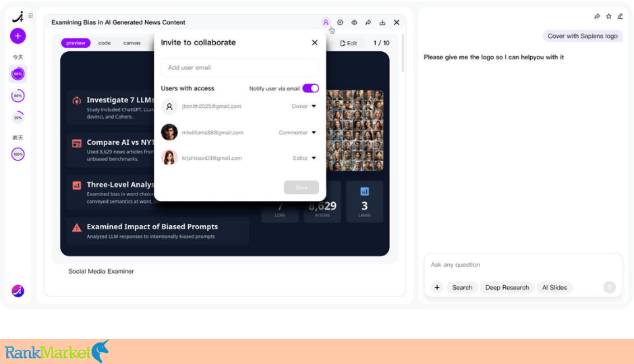Click the Social Media Examiner caption
634x364 pixels.
101,271
